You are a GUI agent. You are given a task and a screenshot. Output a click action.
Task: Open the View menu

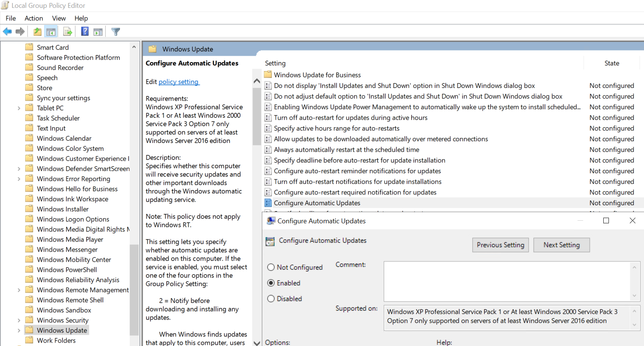59,18
